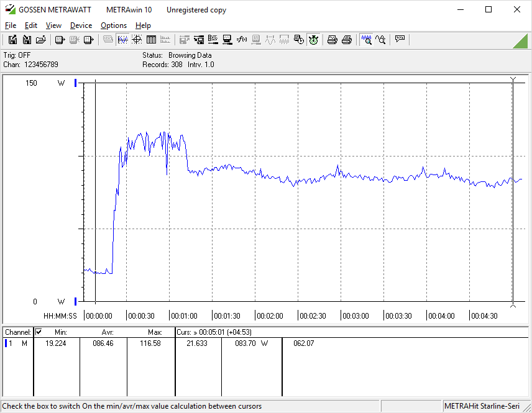Screen dimensions: 532x413
Task: Click the grayed multimeter digits display icon
Action: click(x=108, y=40)
